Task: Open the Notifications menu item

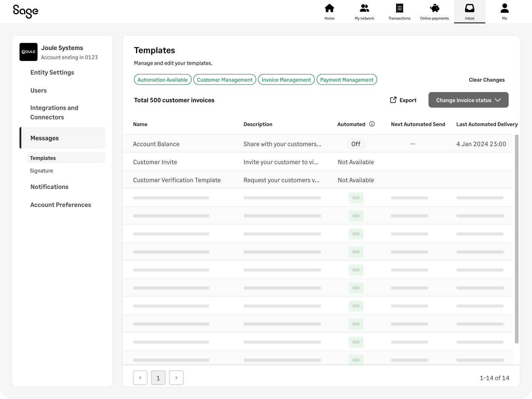Action: tap(49, 187)
